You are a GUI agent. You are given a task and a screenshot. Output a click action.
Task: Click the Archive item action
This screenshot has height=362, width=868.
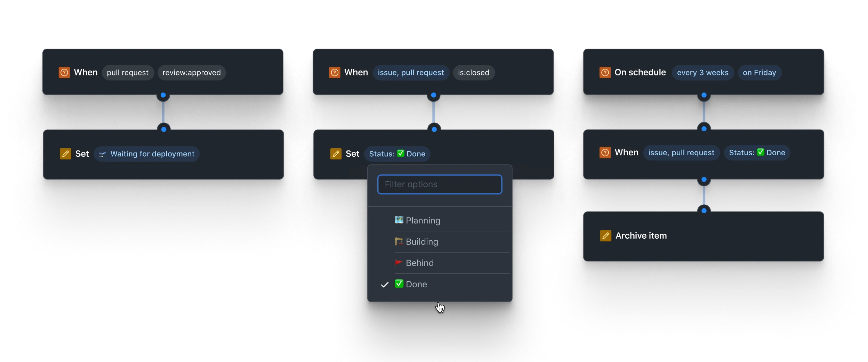point(641,236)
